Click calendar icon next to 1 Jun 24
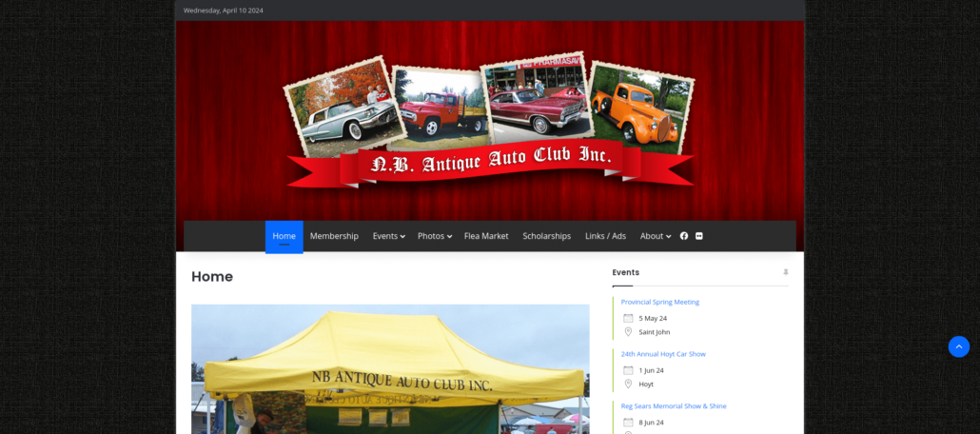The height and width of the screenshot is (434, 980). pyautogui.click(x=628, y=370)
